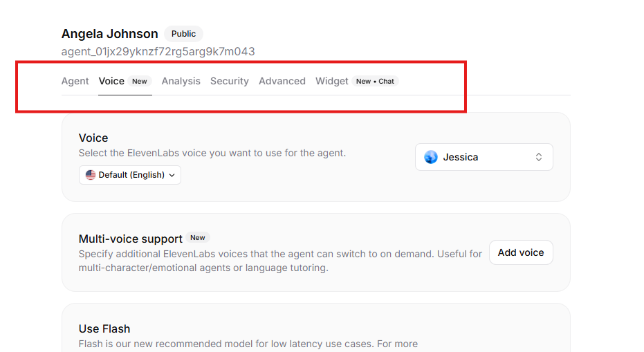Click the Angela Johnson agent name

(110, 34)
